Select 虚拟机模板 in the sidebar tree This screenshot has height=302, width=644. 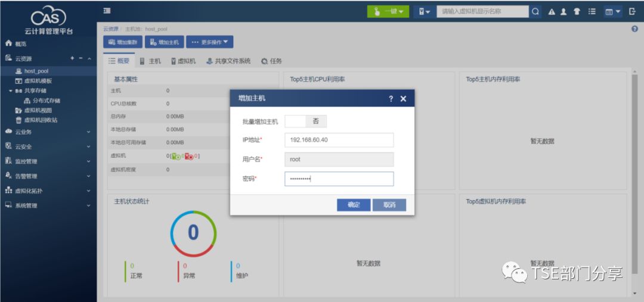(x=38, y=81)
